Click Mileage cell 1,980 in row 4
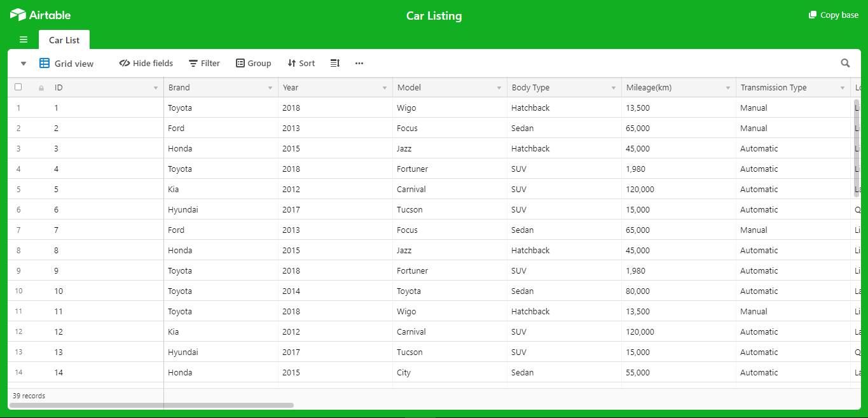This screenshot has height=418, width=868. tap(679, 169)
